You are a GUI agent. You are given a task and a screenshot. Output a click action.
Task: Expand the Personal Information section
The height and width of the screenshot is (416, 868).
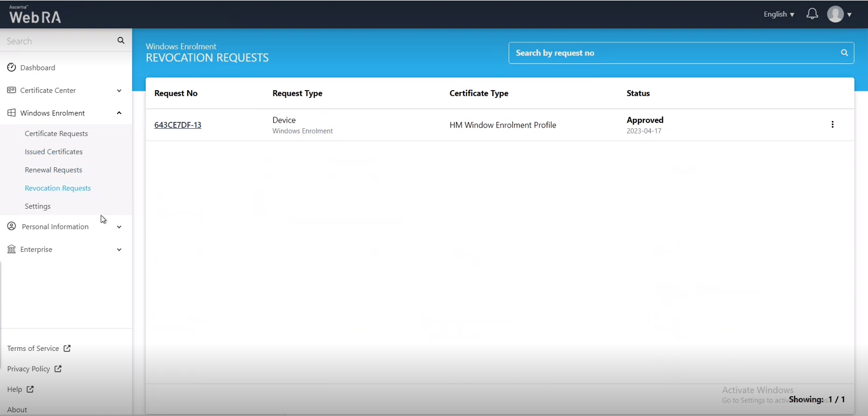click(119, 227)
